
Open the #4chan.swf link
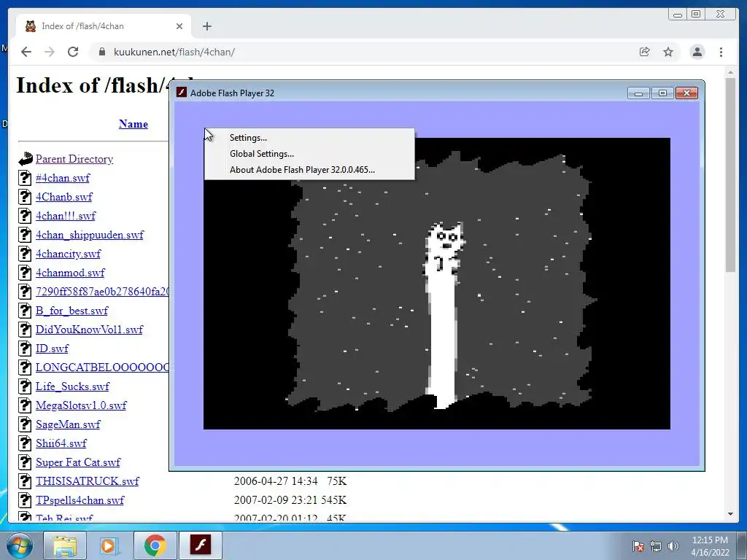pyautogui.click(x=63, y=178)
